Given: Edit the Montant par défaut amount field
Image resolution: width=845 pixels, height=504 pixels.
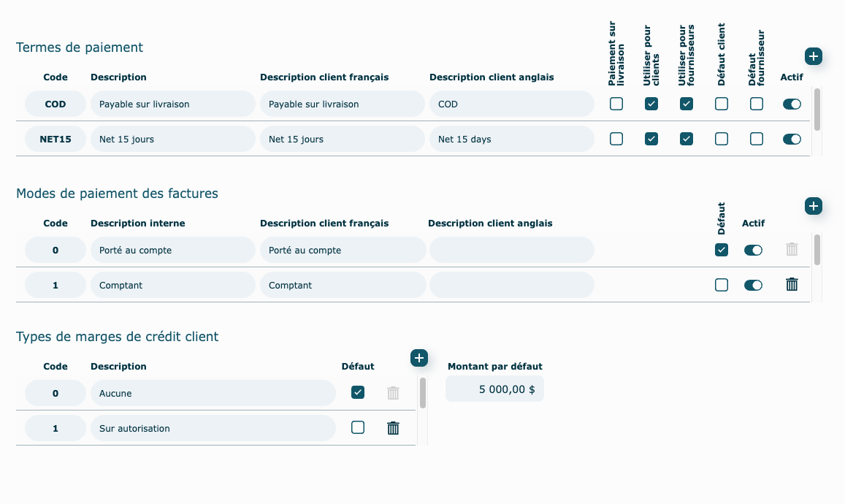Looking at the screenshot, I should [x=495, y=389].
